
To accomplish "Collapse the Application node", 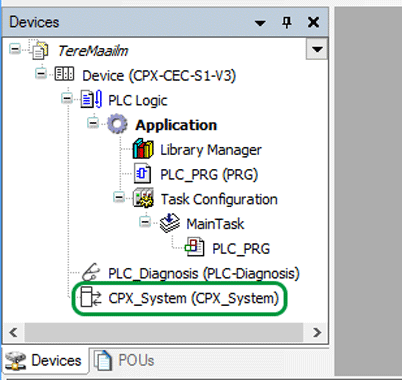I will coord(93,123).
